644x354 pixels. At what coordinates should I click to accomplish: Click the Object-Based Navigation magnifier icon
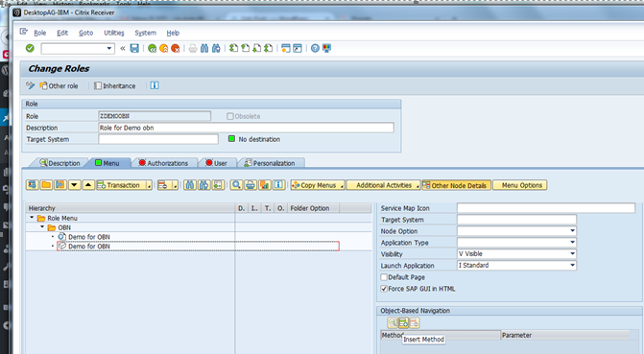coord(393,322)
